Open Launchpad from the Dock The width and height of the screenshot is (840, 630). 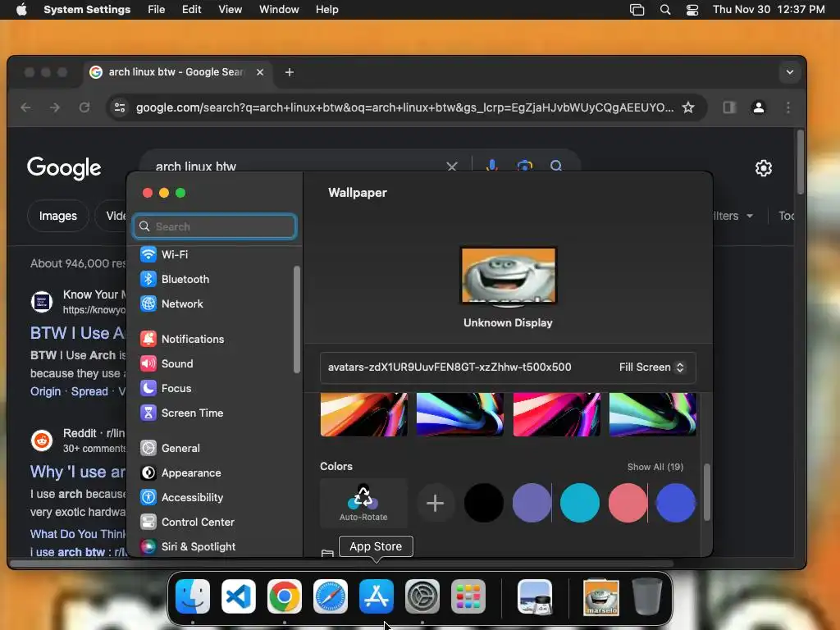pos(468,596)
